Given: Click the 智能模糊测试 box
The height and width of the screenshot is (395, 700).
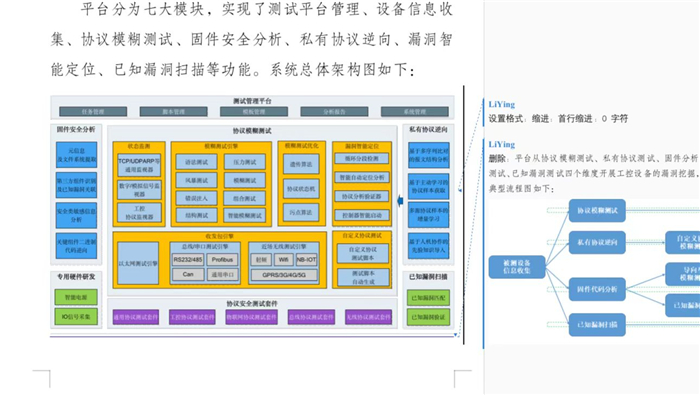Looking at the screenshot, I should [245, 216].
